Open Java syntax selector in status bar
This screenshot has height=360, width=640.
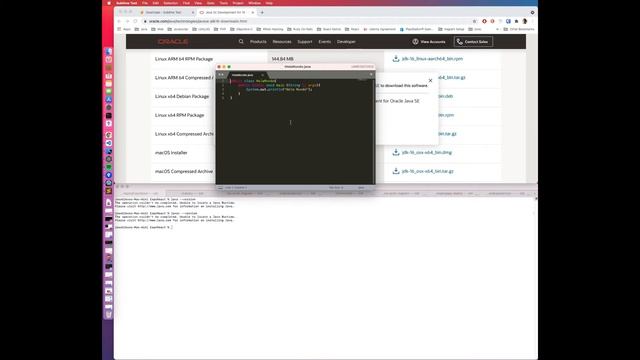click(361, 188)
